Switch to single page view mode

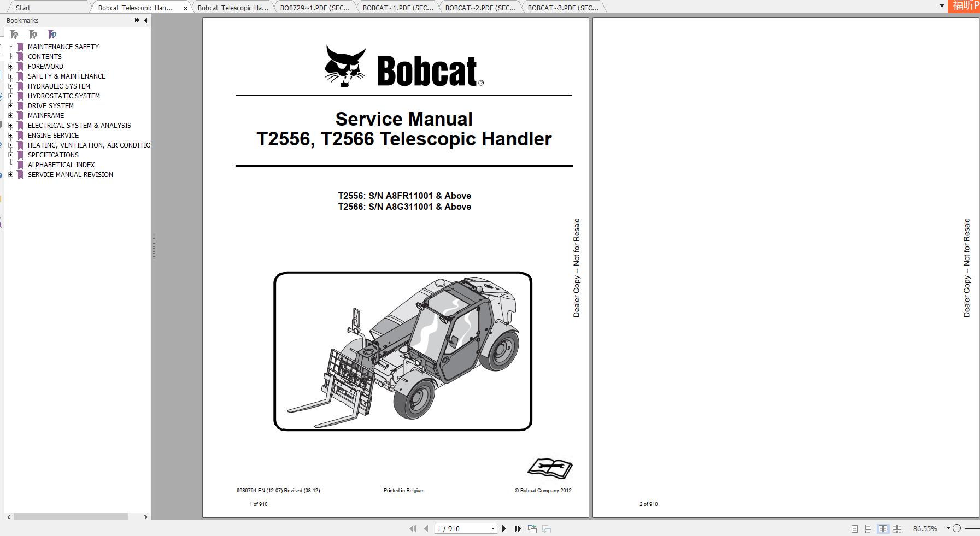pos(854,528)
